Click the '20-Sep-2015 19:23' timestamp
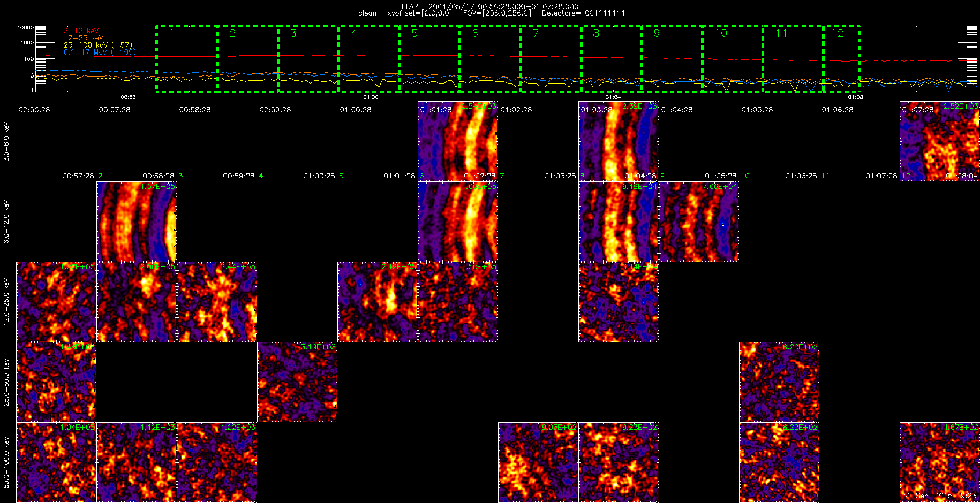The width and height of the screenshot is (980, 503). pyautogui.click(x=939, y=496)
